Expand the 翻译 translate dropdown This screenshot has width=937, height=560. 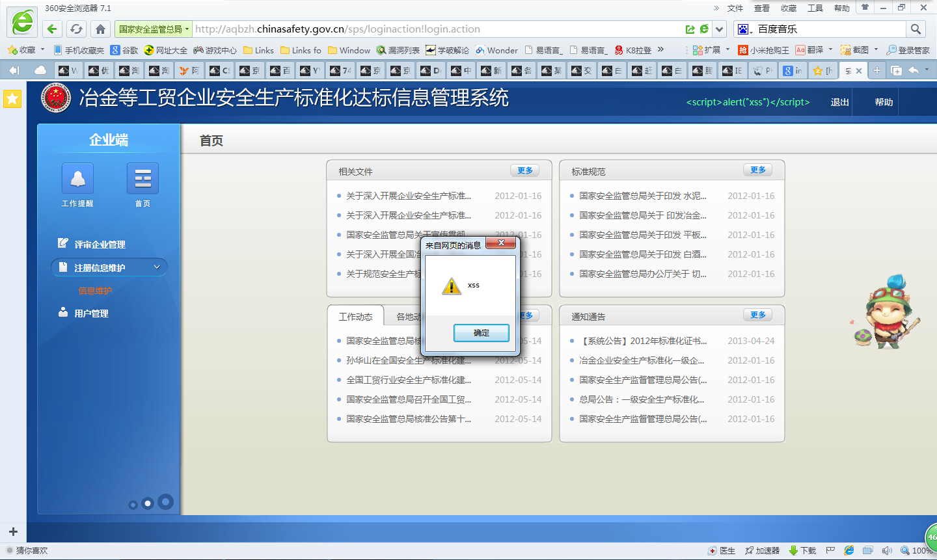pyautogui.click(x=830, y=49)
